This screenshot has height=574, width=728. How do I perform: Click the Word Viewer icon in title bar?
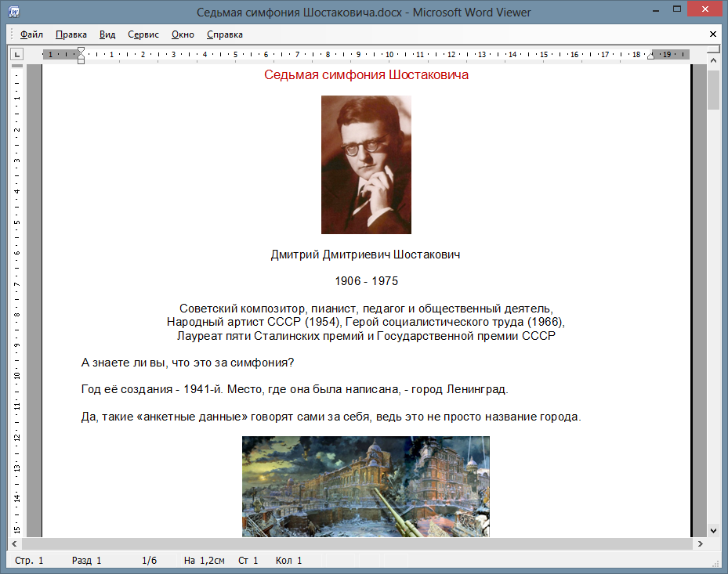(14, 13)
